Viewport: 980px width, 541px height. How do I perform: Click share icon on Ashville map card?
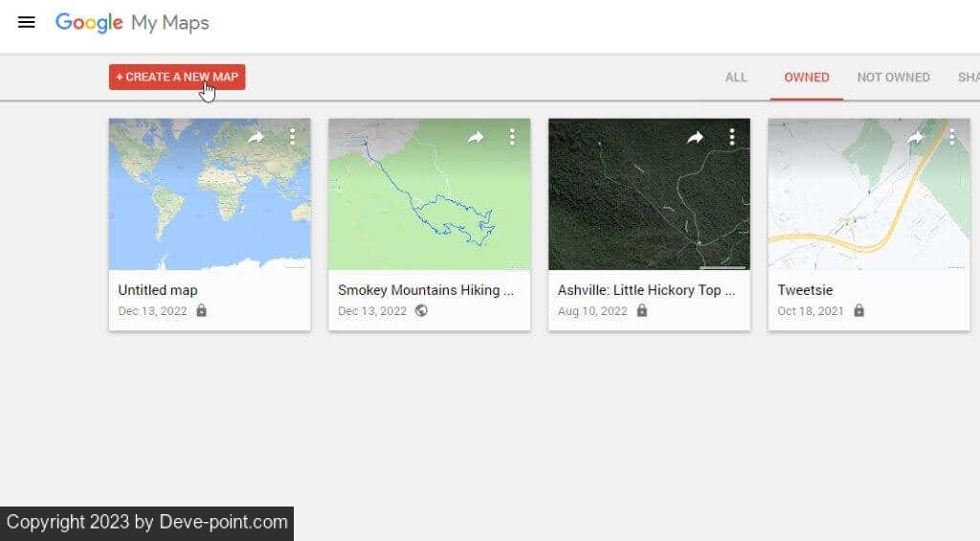pos(696,138)
